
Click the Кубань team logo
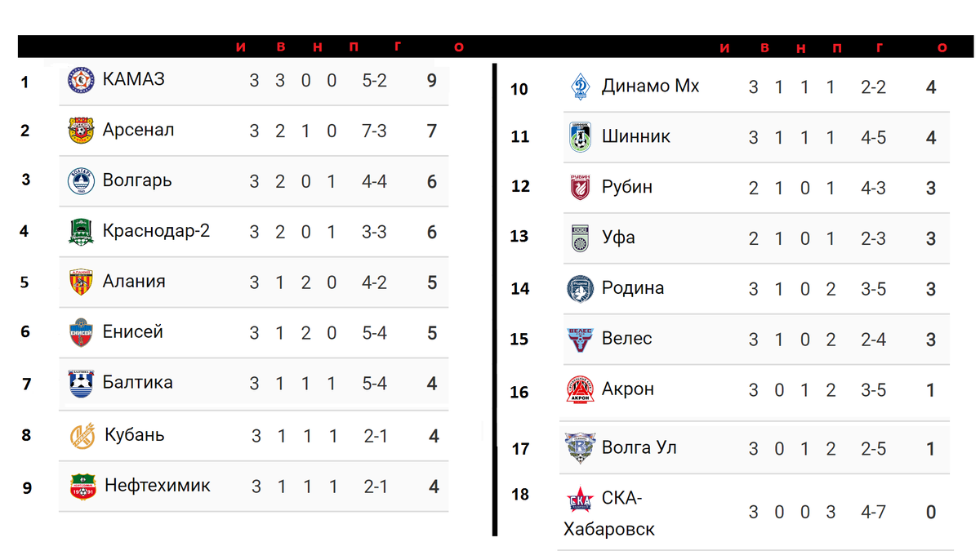point(82,436)
